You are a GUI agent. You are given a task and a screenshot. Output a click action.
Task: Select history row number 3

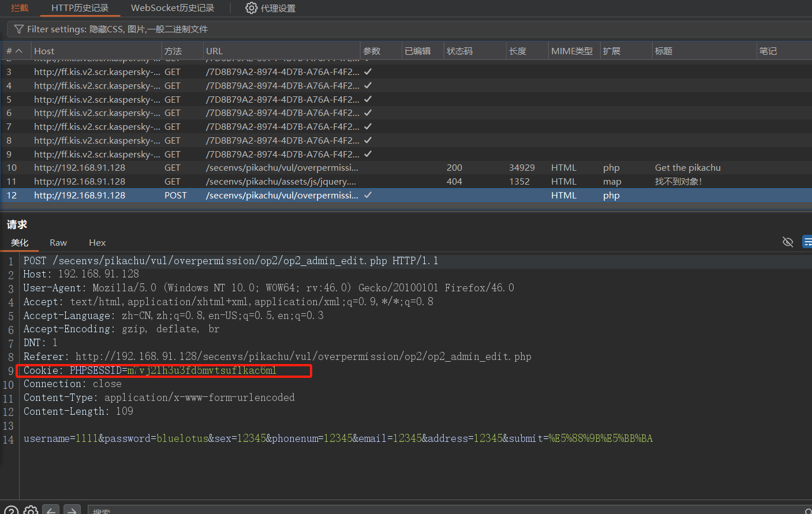click(x=406, y=72)
